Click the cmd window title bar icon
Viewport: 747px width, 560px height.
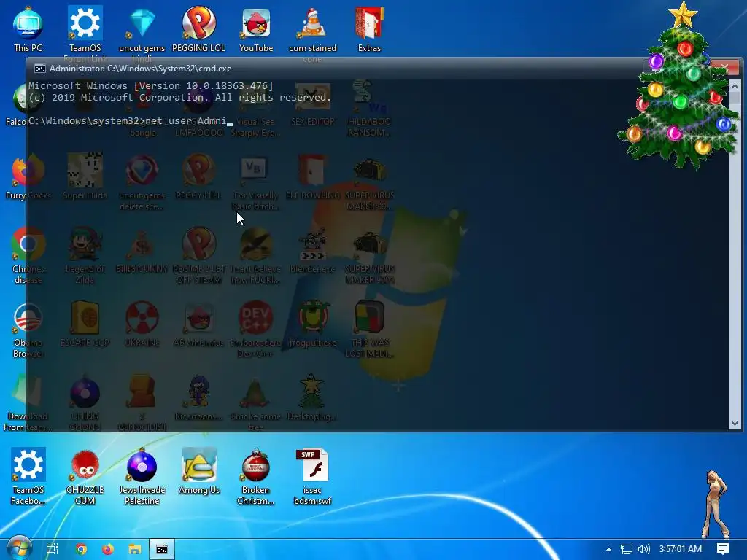(x=39, y=69)
